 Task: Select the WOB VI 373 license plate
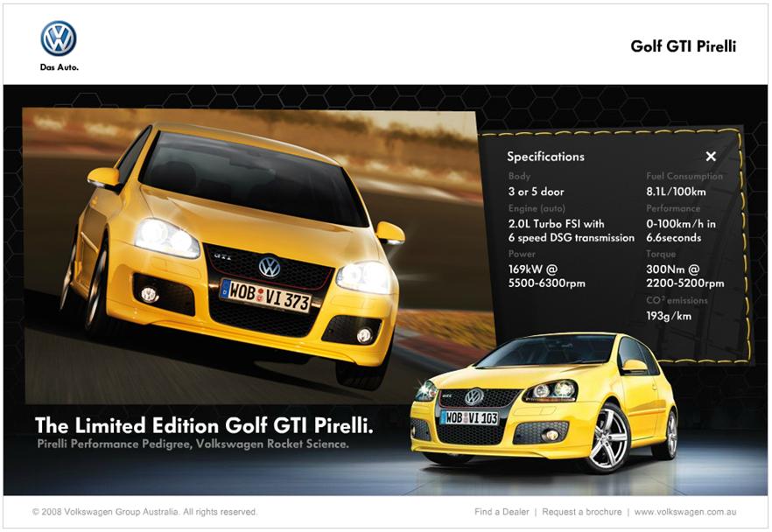(x=265, y=295)
